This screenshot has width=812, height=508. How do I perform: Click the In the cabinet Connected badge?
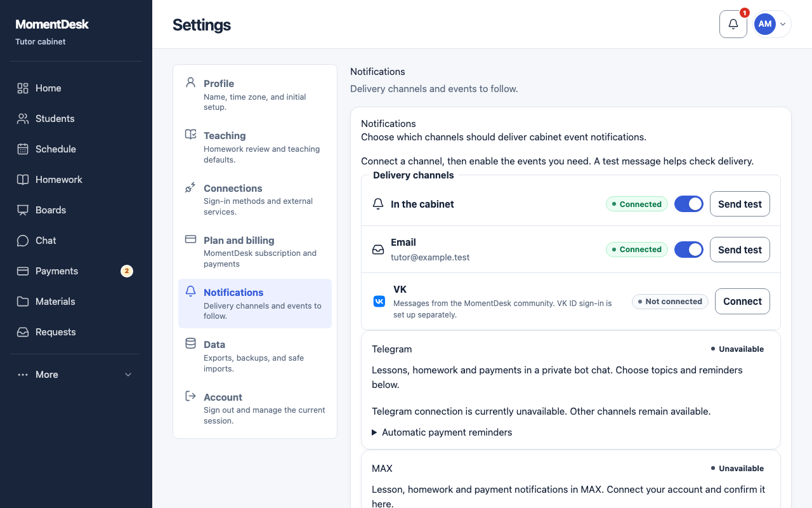pyautogui.click(x=637, y=204)
